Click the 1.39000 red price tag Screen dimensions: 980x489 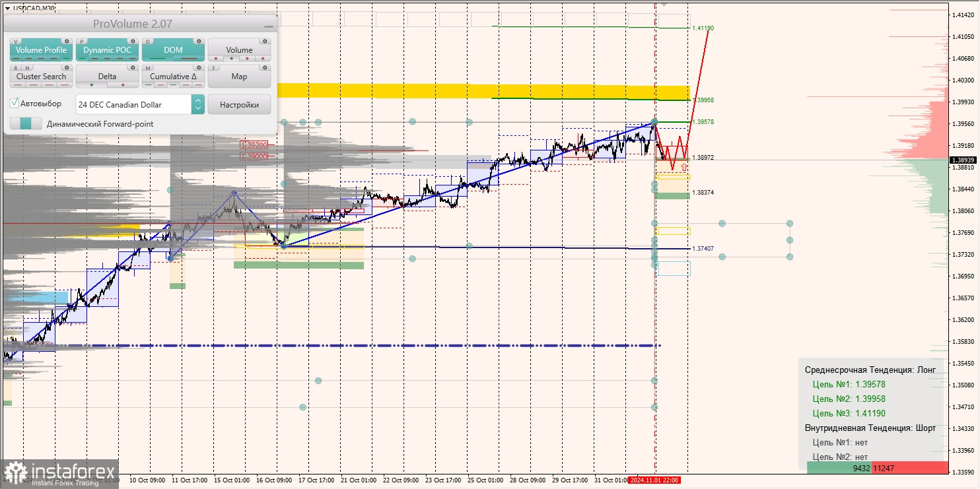tap(254, 156)
